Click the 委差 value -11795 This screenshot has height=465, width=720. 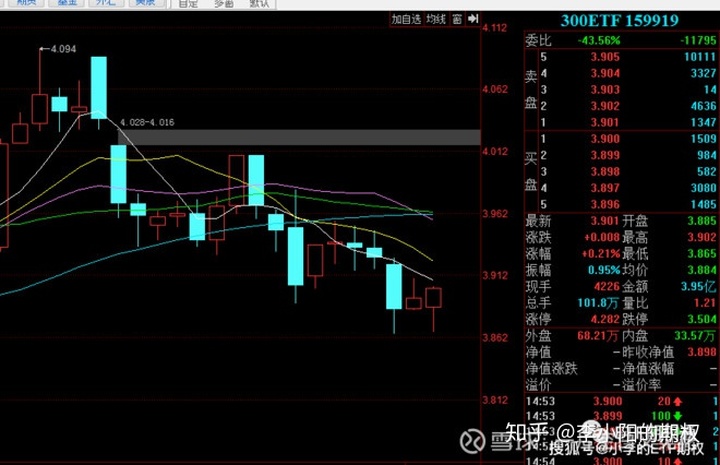(698, 40)
